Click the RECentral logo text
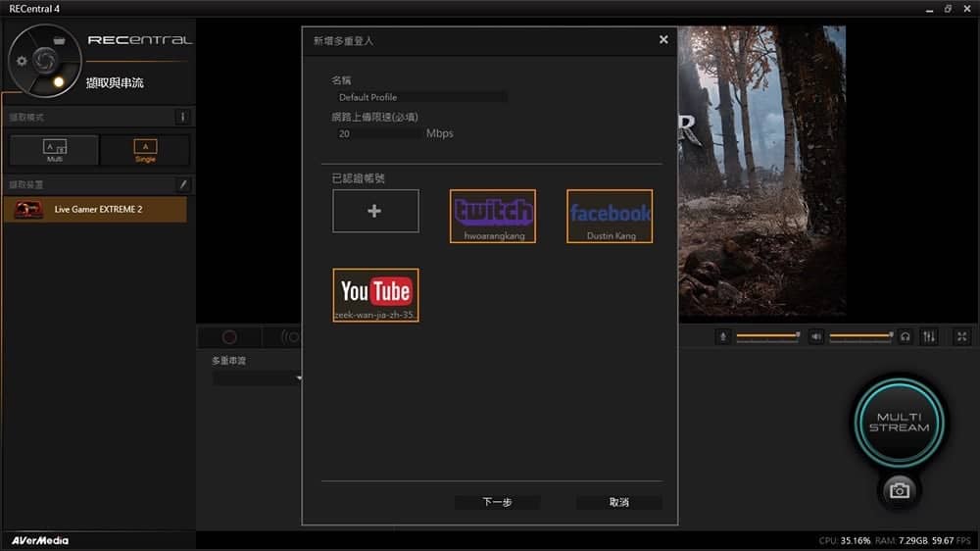This screenshot has width=980, height=551. [x=139, y=40]
